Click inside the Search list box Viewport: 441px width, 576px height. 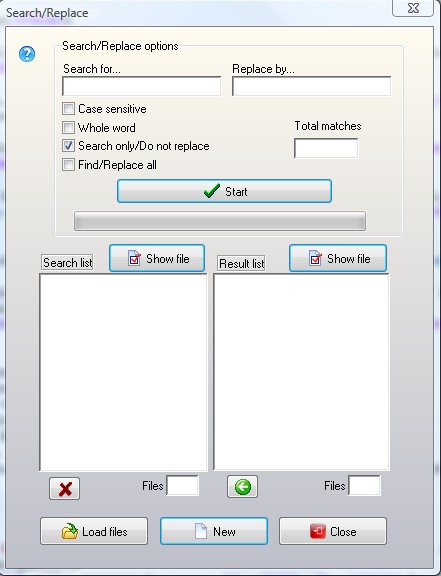click(123, 372)
